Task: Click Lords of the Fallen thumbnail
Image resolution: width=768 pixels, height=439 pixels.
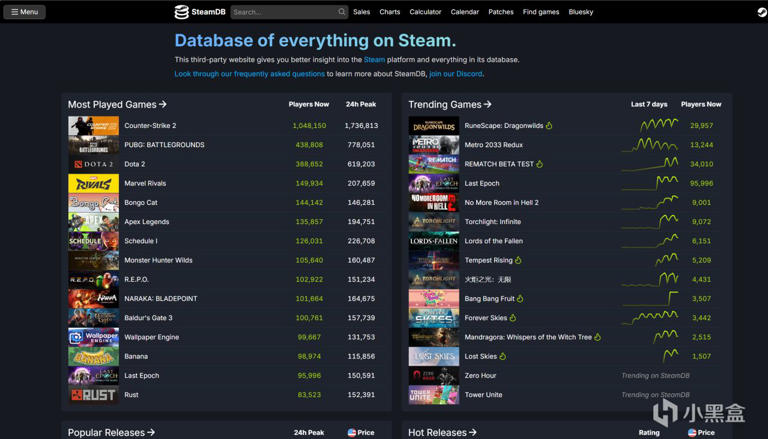Action: [x=434, y=241]
